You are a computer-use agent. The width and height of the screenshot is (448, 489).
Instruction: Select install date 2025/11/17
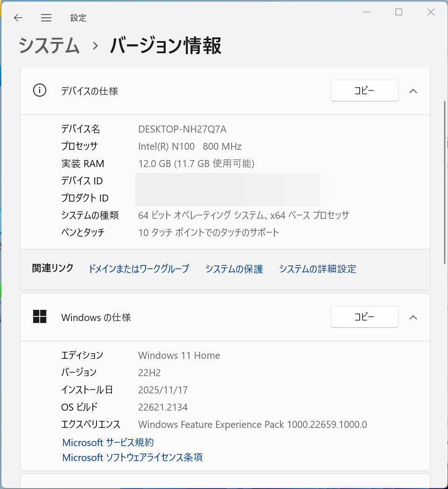[x=163, y=390]
